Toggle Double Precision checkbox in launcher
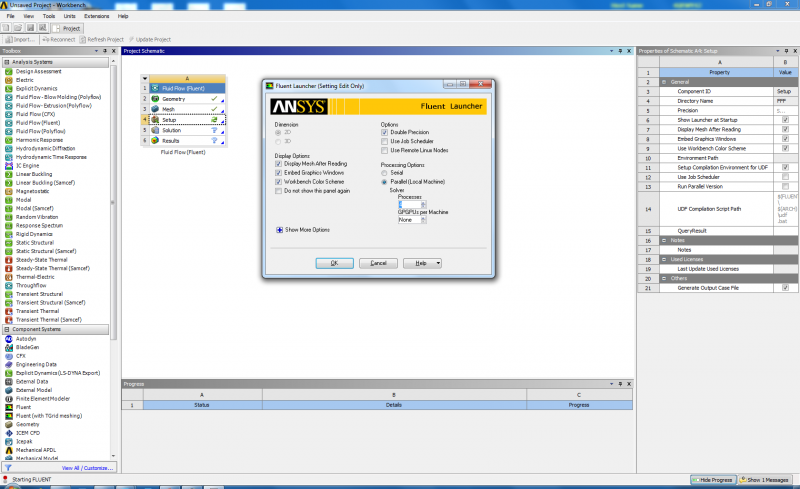800x489 pixels. click(385, 132)
